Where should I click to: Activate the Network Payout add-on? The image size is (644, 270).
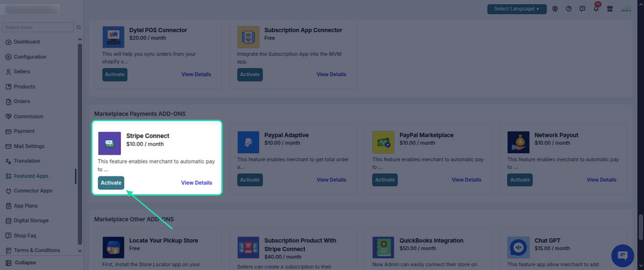(520, 180)
